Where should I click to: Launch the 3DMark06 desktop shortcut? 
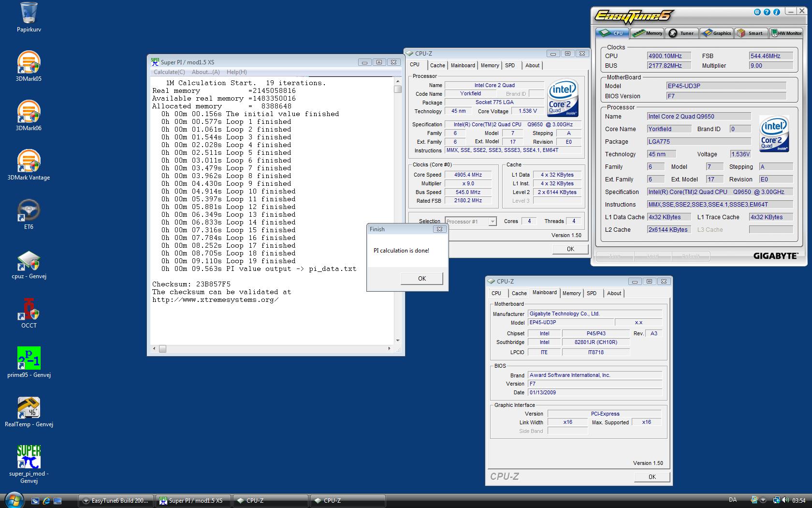click(29, 115)
